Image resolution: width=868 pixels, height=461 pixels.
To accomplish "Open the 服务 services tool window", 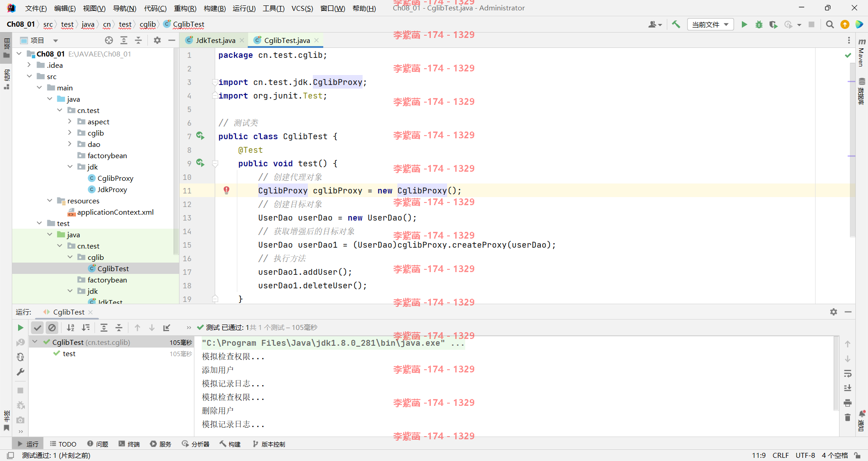I will pos(161,444).
